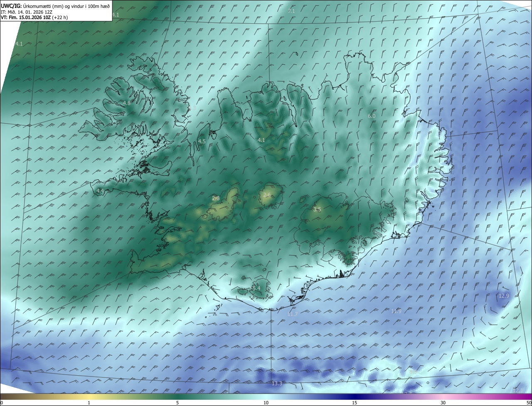
Task: Click the valid time 'VT: Fim. 15.01.2026 10Z (+22 h)'
Action: (x=34, y=17)
